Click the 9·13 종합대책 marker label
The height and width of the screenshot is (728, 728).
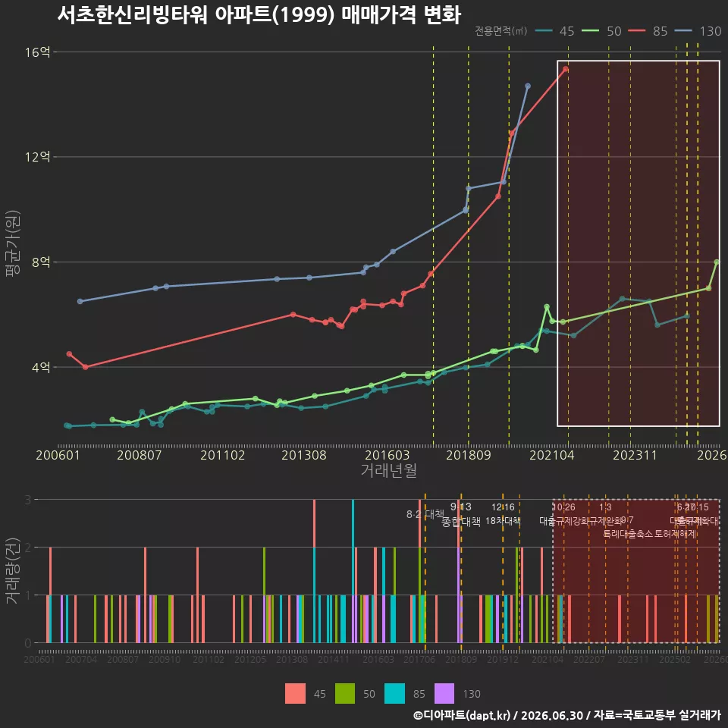pos(460,514)
